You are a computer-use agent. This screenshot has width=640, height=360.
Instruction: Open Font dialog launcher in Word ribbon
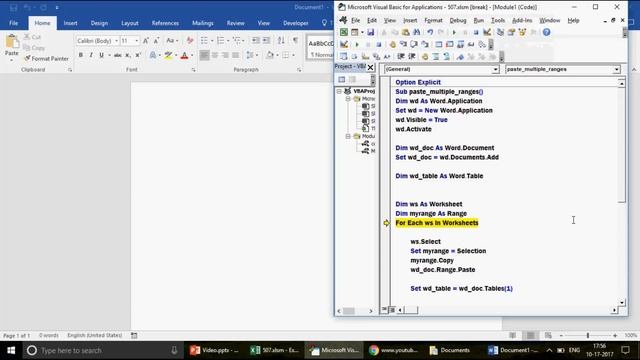(193, 70)
